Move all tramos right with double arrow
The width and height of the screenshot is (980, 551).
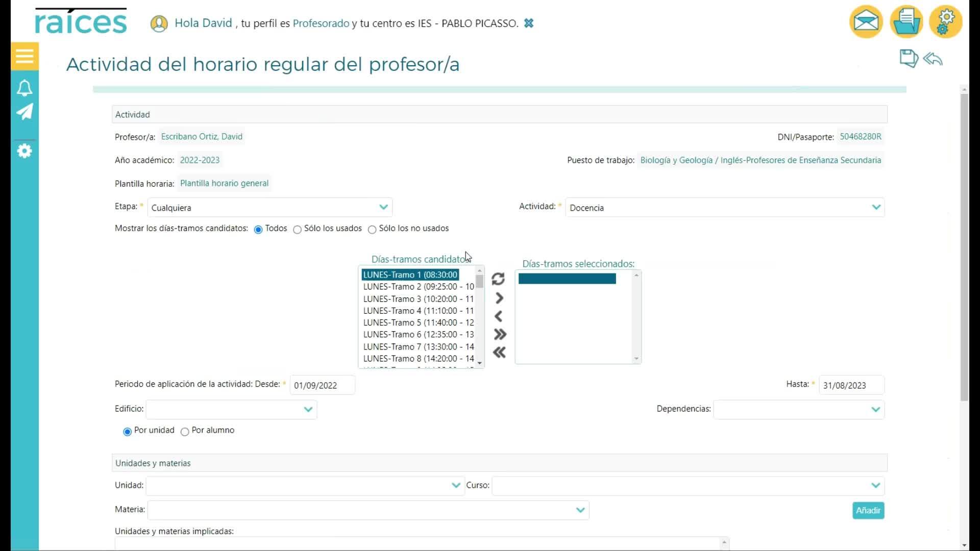point(499,335)
